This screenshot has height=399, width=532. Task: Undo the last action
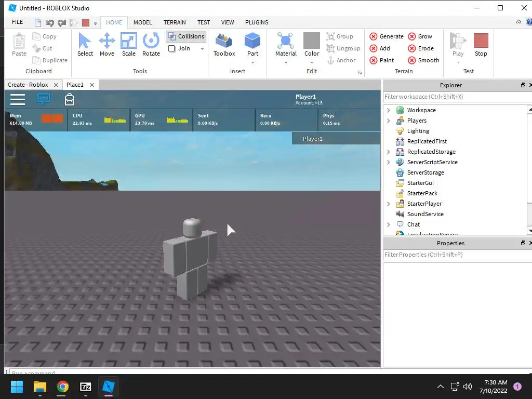click(49, 23)
